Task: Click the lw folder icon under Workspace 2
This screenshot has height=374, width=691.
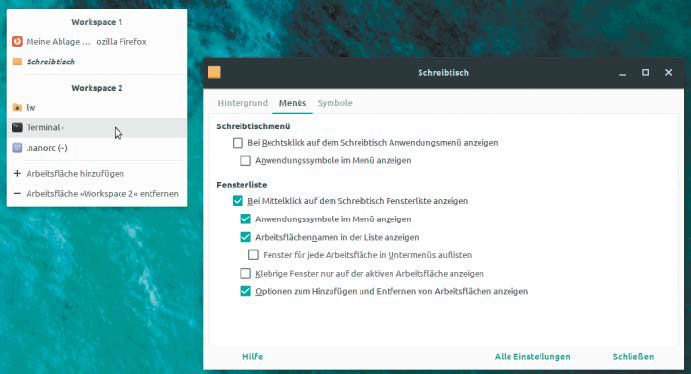Action: point(17,107)
